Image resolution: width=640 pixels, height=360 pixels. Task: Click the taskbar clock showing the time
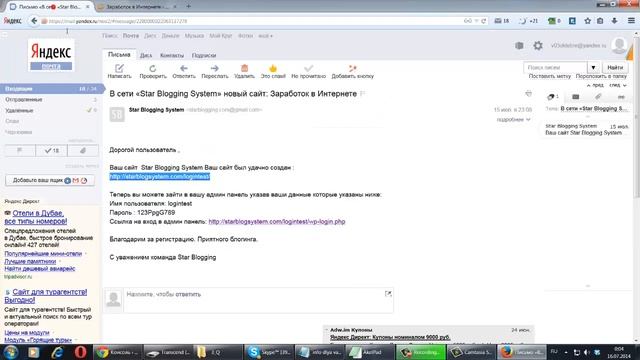tap(619, 352)
